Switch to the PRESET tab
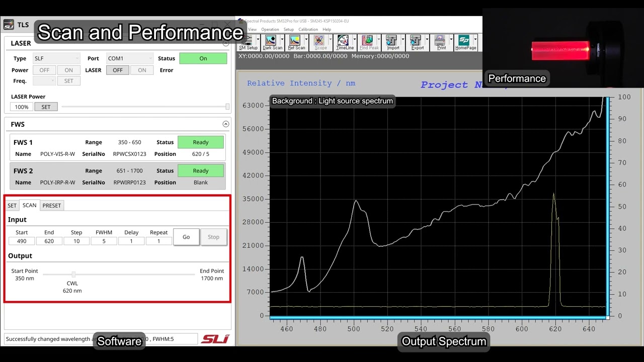This screenshot has width=644, height=362. [51, 205]
